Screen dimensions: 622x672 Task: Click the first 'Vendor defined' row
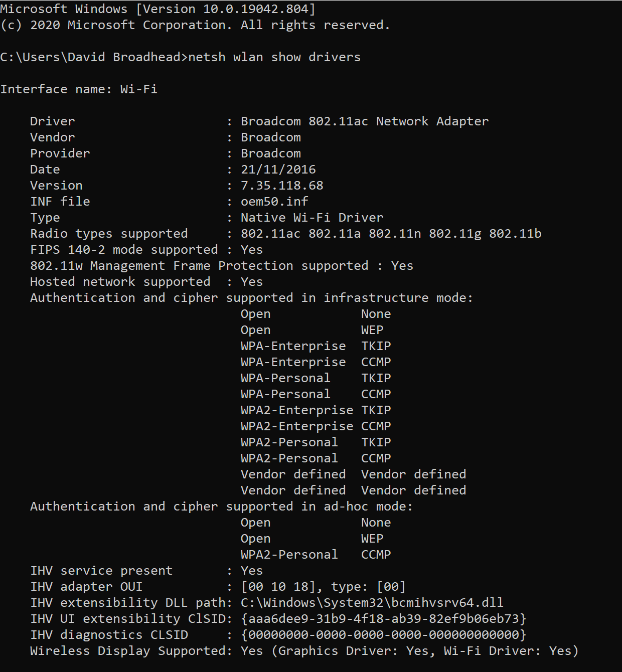pyautogui.click(x=353, y=474)
